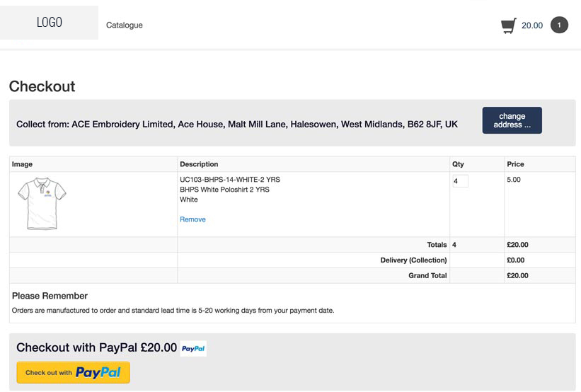Open the Catalogue menu item

(x=125, y=25)
